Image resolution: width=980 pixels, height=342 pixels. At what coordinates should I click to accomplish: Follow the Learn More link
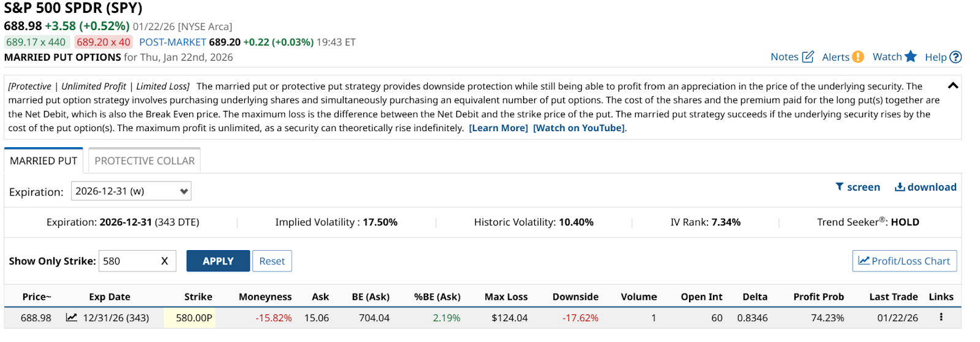[498, 128]
